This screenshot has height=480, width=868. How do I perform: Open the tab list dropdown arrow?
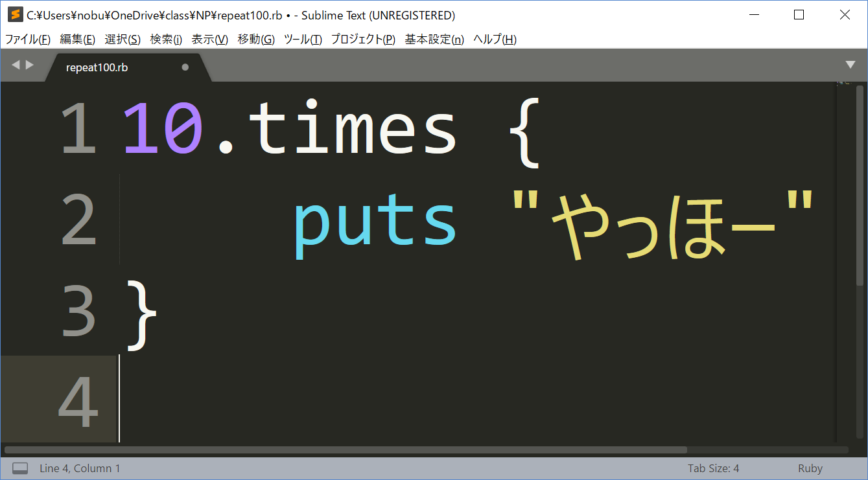(850, 65)
